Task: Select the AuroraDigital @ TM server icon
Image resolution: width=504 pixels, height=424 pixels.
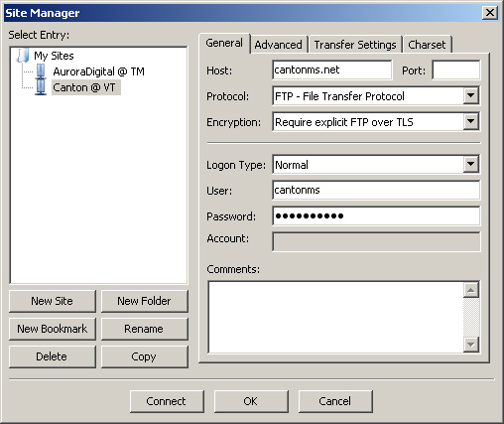Action: (41, 71)
